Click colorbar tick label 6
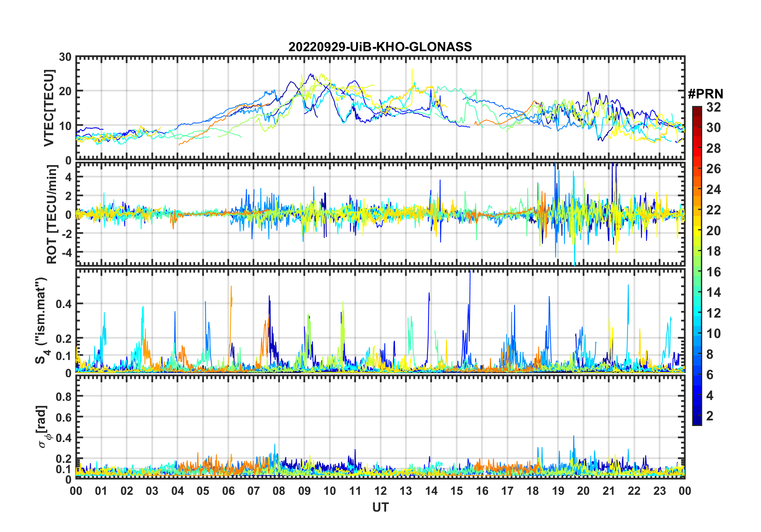The height and width of the screenshot is (532, 761). tap(710, 375)
